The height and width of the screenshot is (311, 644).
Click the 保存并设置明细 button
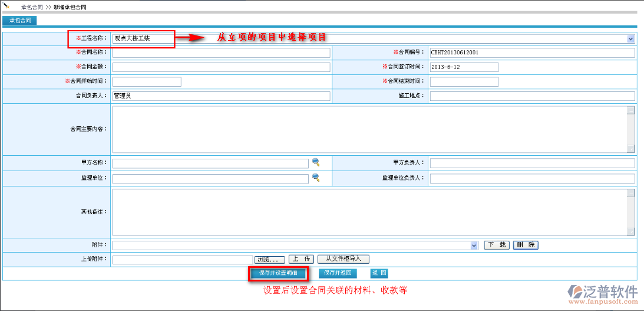coord(278,273)
